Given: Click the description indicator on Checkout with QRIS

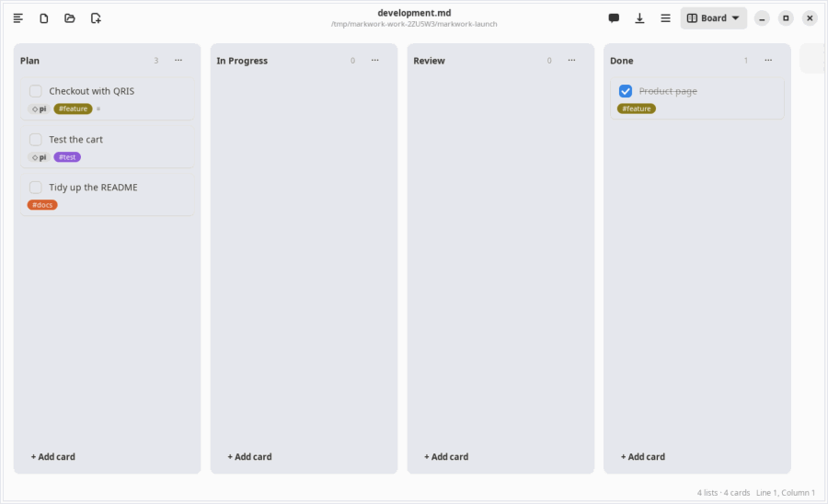Looking at the screenshot, I should point(98,109).
